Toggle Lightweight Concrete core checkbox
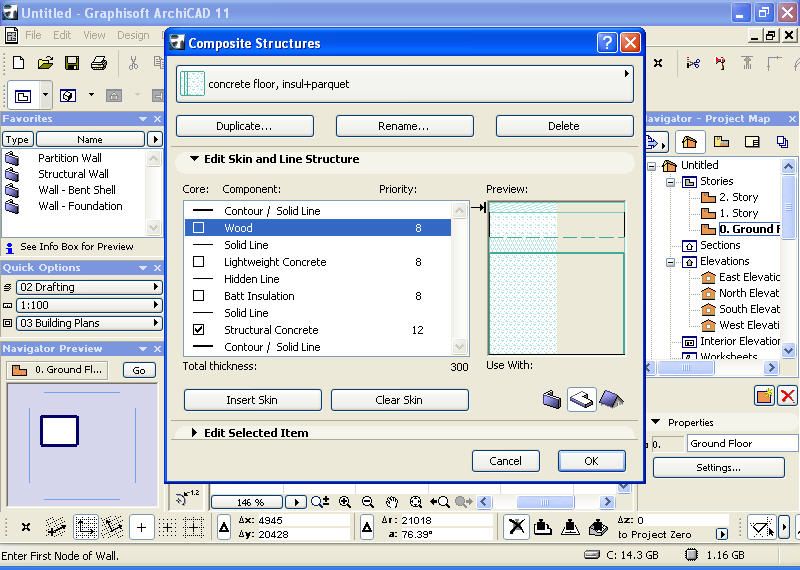Image resolution: width=800 pixels, height=570 pixels. (198, 262)
